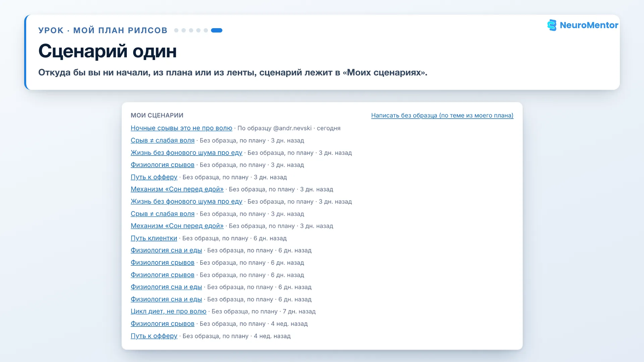This screenshot has width=644, height=362.
Task: Click the МОИ СЦЕНАРИИ section heading
Action: point(157,115)
